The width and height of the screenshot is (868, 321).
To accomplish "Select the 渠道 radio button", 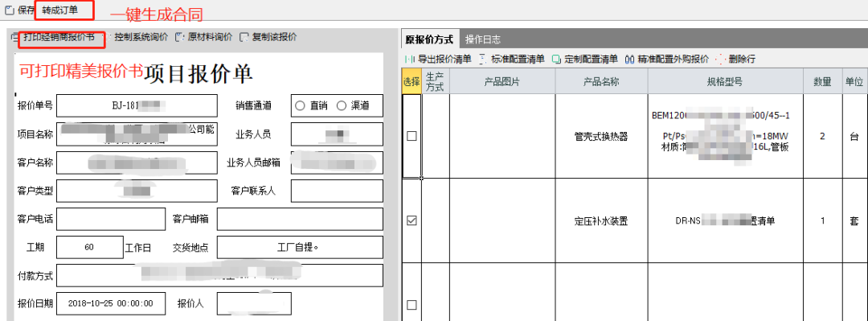I will pos(341,106).
